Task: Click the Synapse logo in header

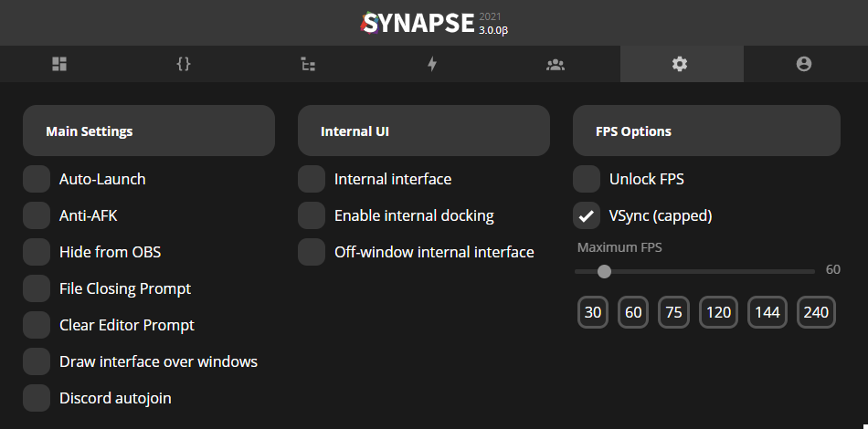Action: [x=417, y=23]
